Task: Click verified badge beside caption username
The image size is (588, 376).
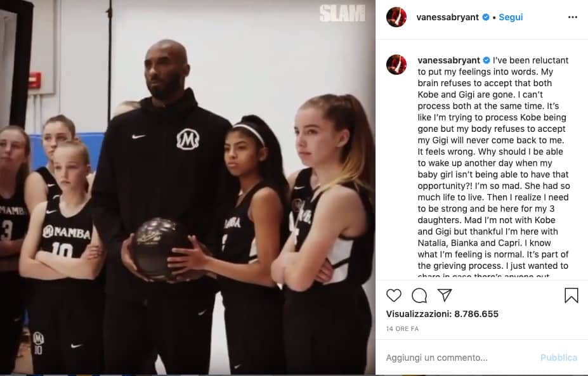Action: (487, 60)
